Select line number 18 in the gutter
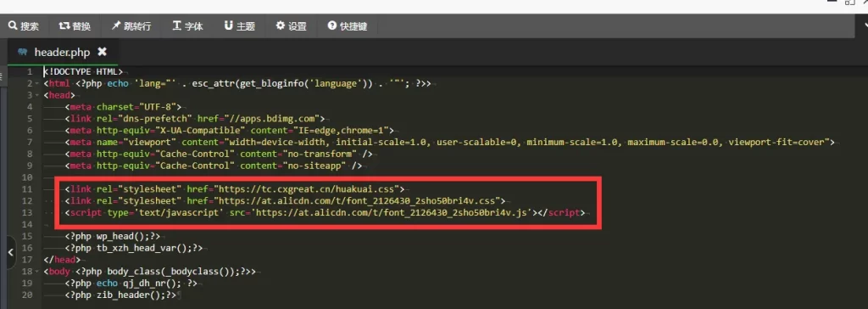 coord(28,272)
